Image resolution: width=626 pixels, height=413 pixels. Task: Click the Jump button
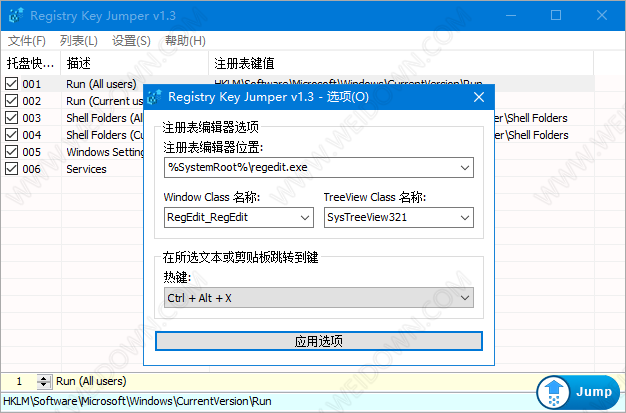(x=578, y=392)
